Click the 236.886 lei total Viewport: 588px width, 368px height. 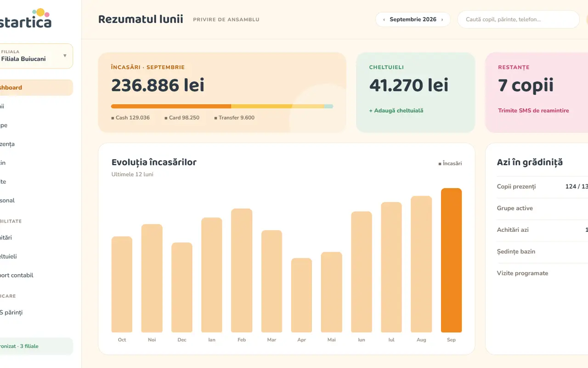(158, 86)
